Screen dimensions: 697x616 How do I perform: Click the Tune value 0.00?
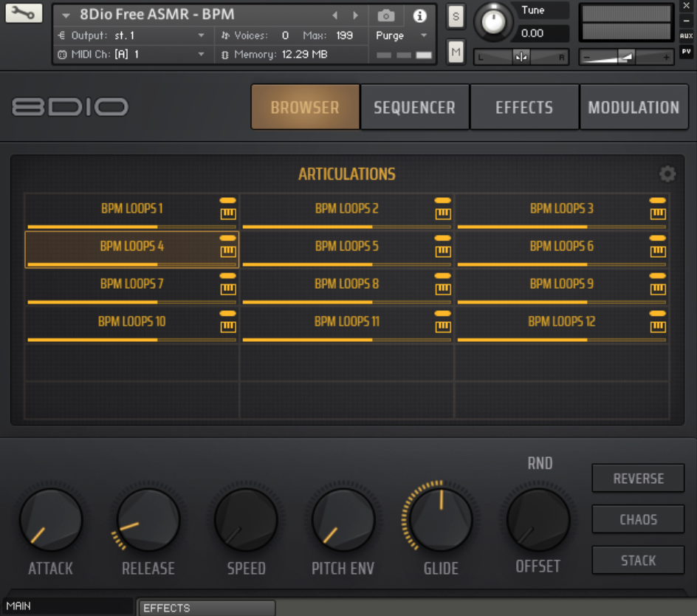click(532, 33)
